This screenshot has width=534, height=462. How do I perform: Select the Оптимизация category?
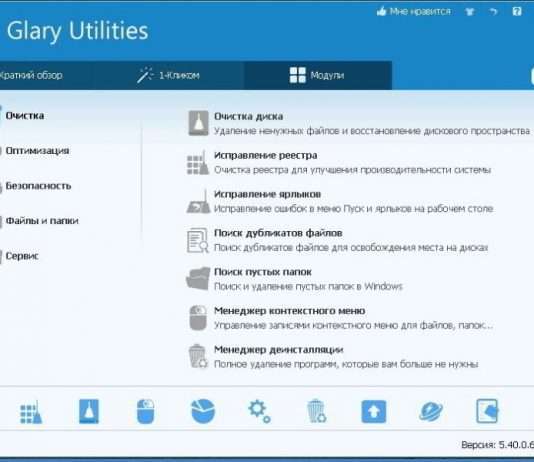pos(37,150)
